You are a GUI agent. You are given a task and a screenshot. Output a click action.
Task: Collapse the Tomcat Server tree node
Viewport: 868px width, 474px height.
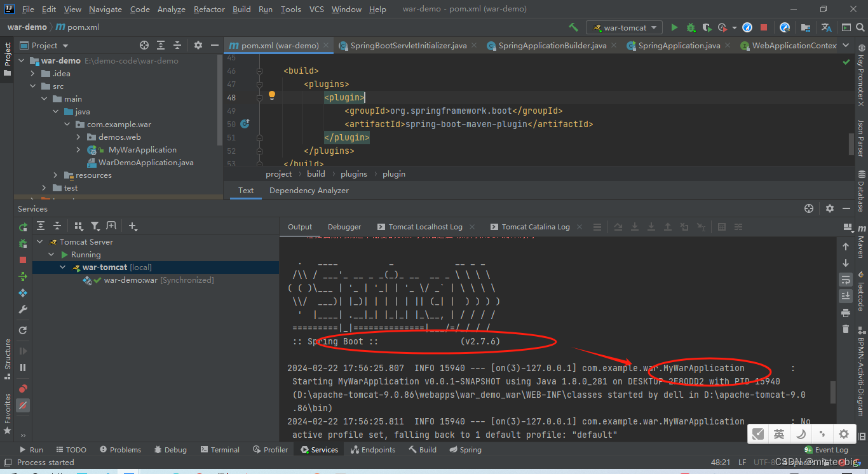point(39,241)
